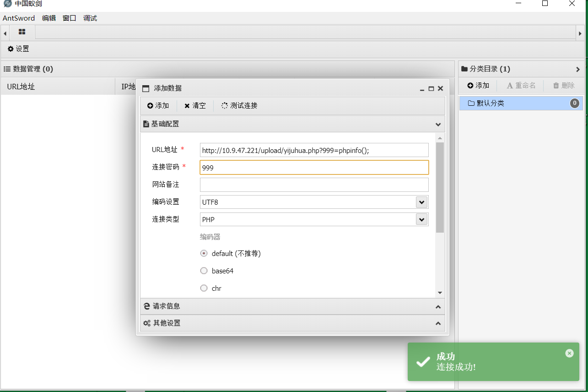The height and width of the screenshot is (392, 588).
Task: Click the scrollbar down arrow in dialog
Action: click(440, 293)
